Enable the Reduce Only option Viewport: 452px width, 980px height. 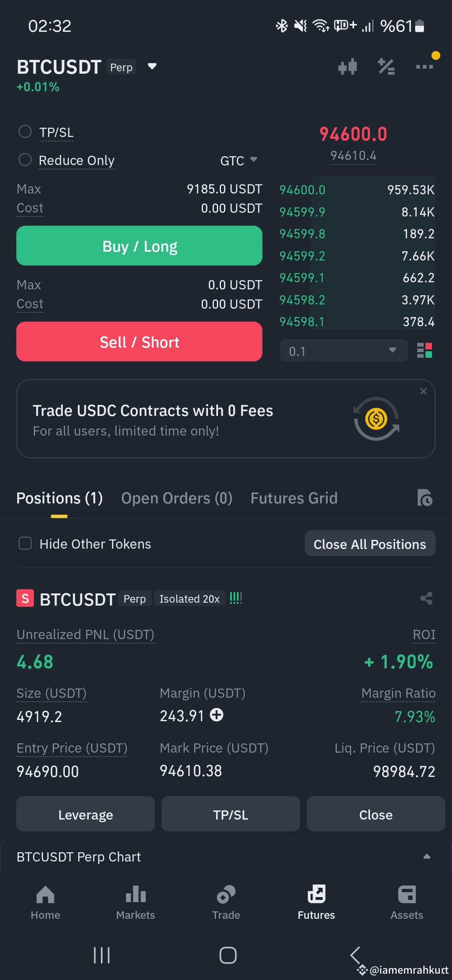coord(25,160)
